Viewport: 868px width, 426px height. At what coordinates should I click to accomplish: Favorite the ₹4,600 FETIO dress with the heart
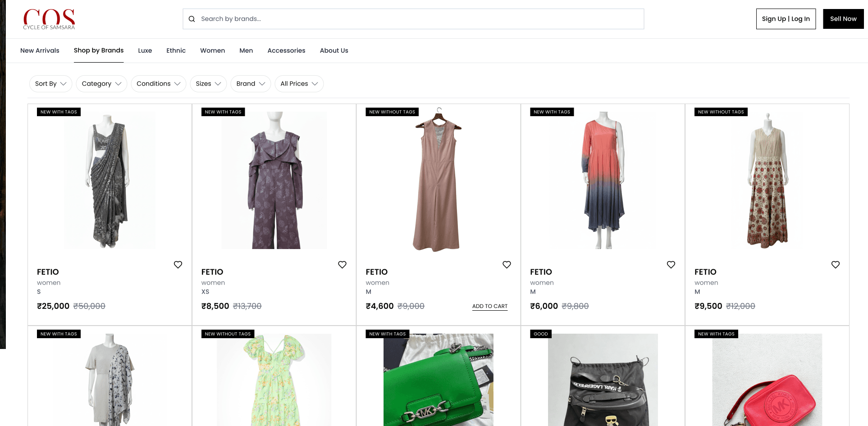pyautogui.click(x=507, y=265)
